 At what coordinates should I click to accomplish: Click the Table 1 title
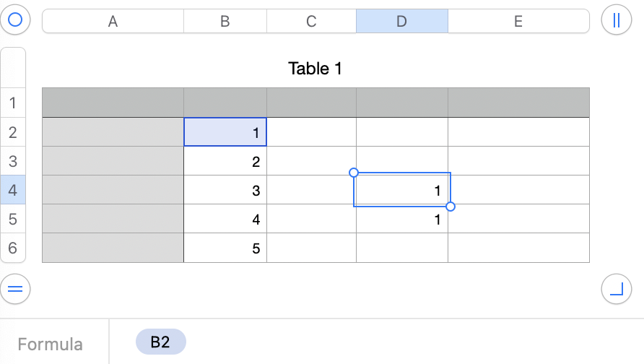pyautogui.click(x=315, y=69)
